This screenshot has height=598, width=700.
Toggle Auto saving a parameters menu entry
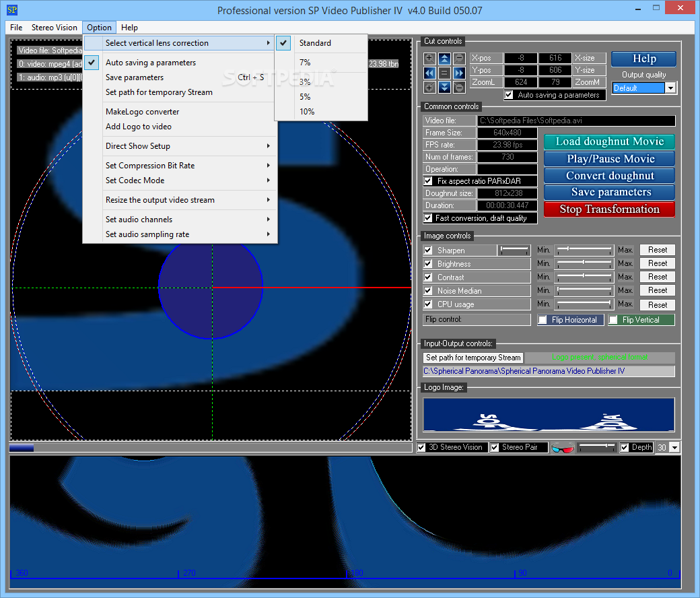180,63
